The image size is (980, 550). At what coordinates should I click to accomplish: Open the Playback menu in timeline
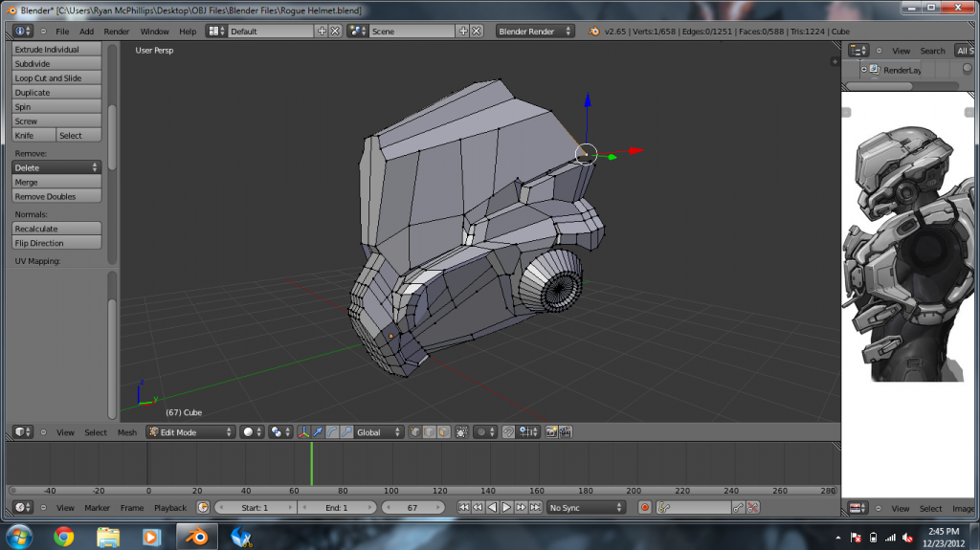point(170,508)
